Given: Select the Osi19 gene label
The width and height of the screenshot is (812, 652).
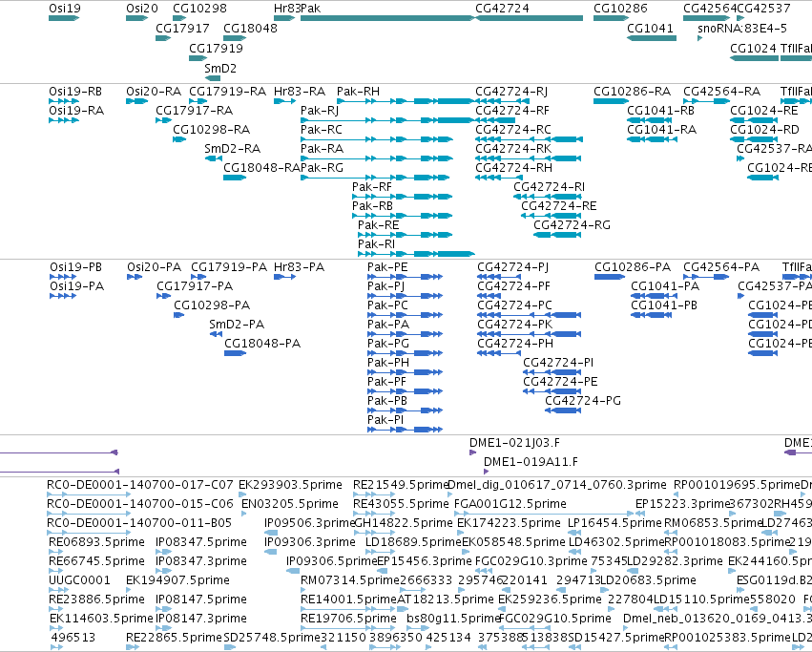Looking at the screenshot, I should click(x=64, y=9).
